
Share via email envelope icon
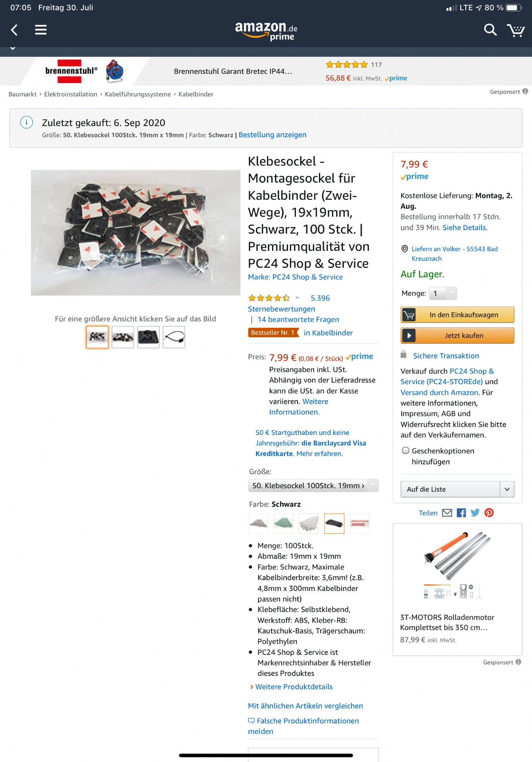[447, 513]
